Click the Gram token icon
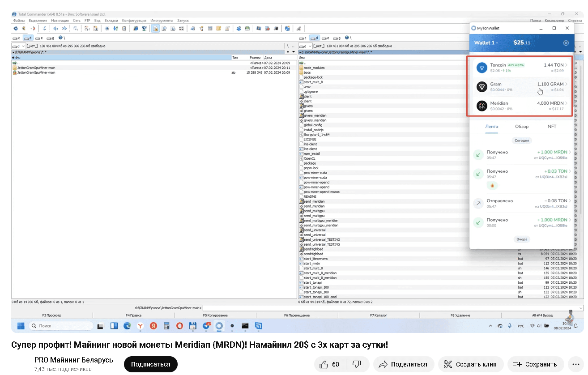 (481, 86)
